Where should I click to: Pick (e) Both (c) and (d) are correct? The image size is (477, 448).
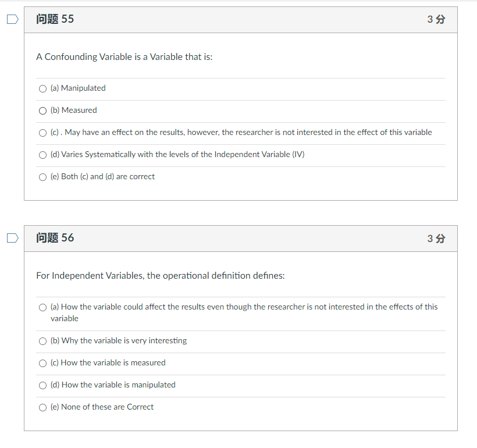[42, 177]
